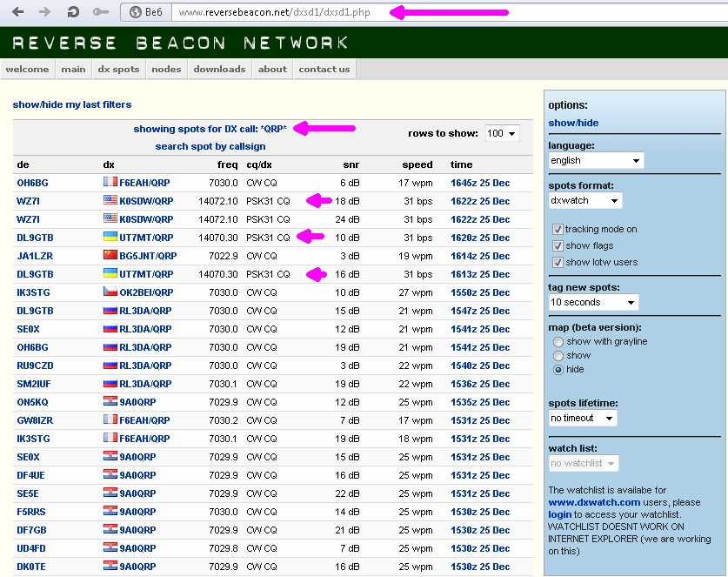Open the www.dxwatch.com link

point(594,502)
